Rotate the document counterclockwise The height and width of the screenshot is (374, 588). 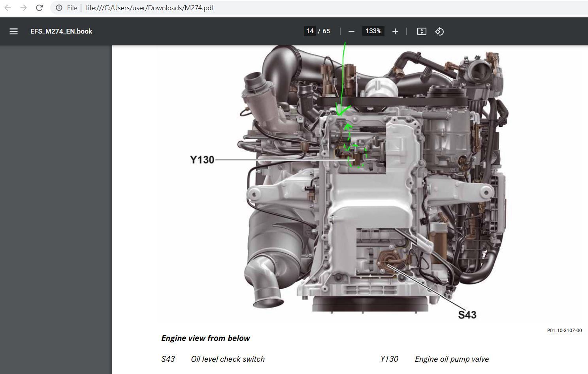[439, 31]
